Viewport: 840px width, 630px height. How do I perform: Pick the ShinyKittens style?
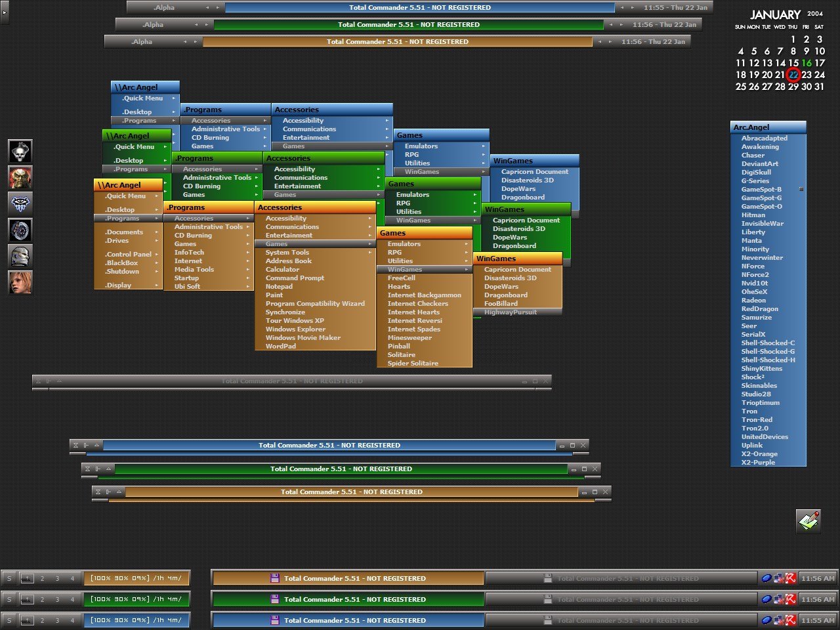coord(768,369)
